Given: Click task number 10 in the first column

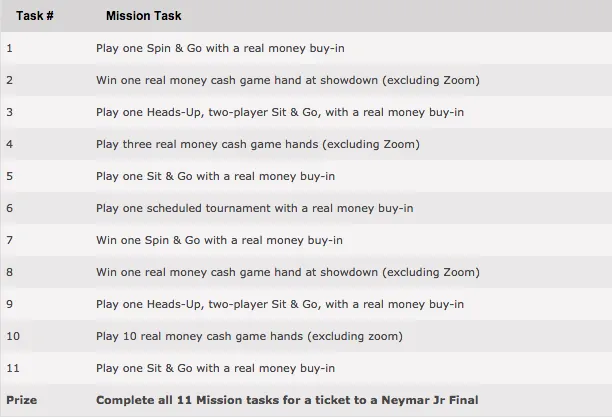Looking at the screenshot, I should point(12,336).
